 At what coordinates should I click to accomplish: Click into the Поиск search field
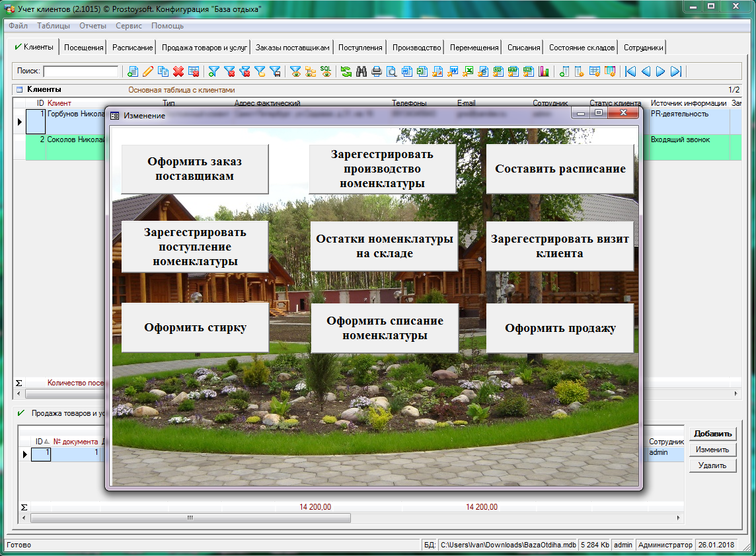(81, 71)
